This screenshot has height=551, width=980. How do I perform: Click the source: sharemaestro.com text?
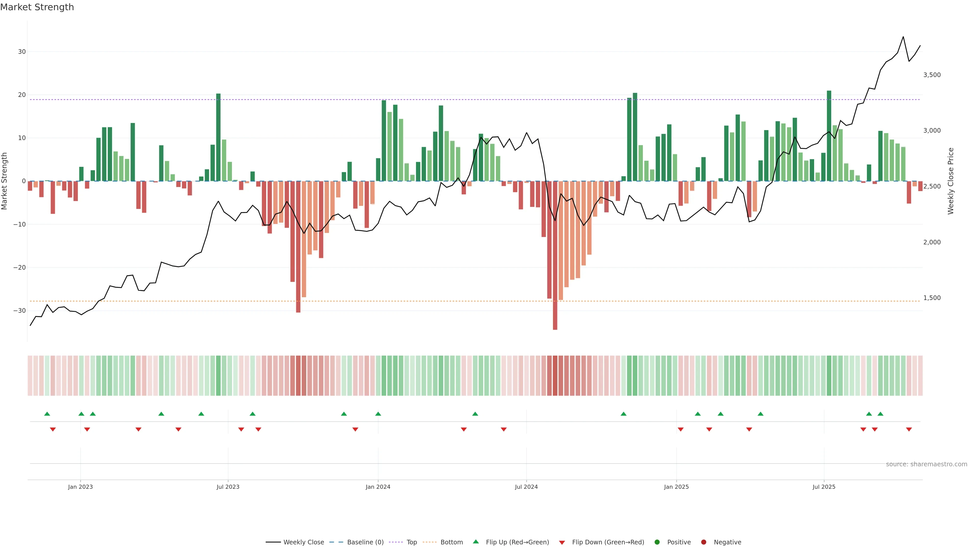click(926, 464)
